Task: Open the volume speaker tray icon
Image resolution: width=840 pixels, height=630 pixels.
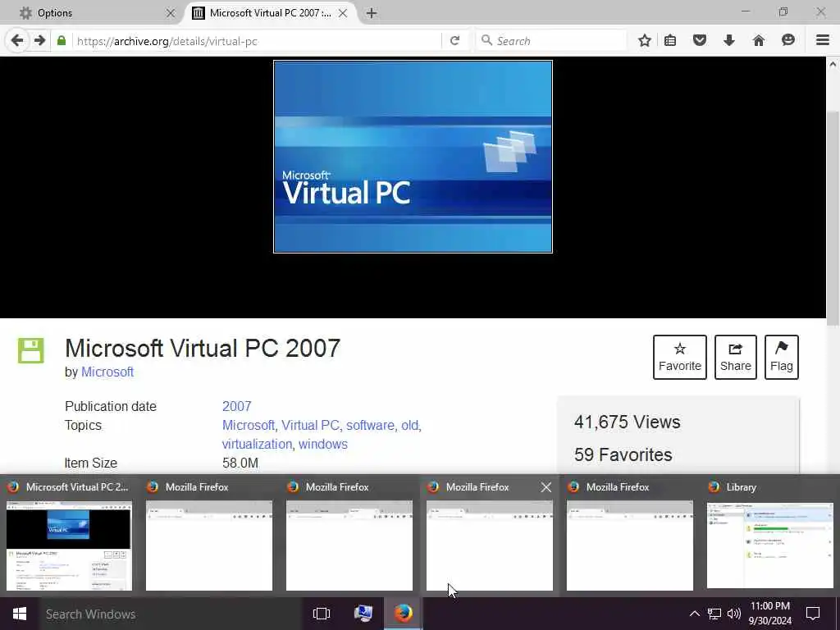Action: pyautogui.click(x=734, y=614)
